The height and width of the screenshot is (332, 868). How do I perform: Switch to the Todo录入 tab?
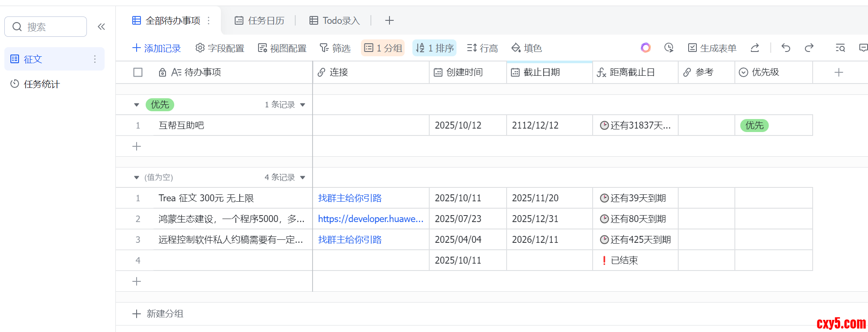pyautogui.click(x=335, y=20)
